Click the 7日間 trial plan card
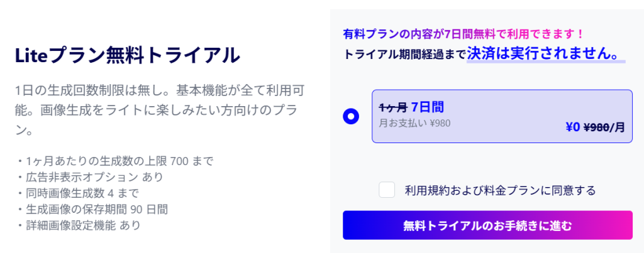 [x=501, y=116]
